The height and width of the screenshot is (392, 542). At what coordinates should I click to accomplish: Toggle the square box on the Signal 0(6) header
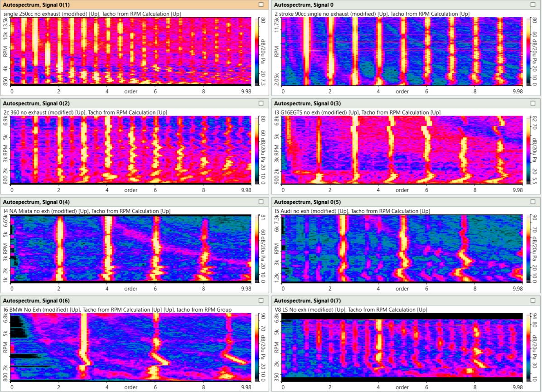pyautogui.click(x=261, y=300)
